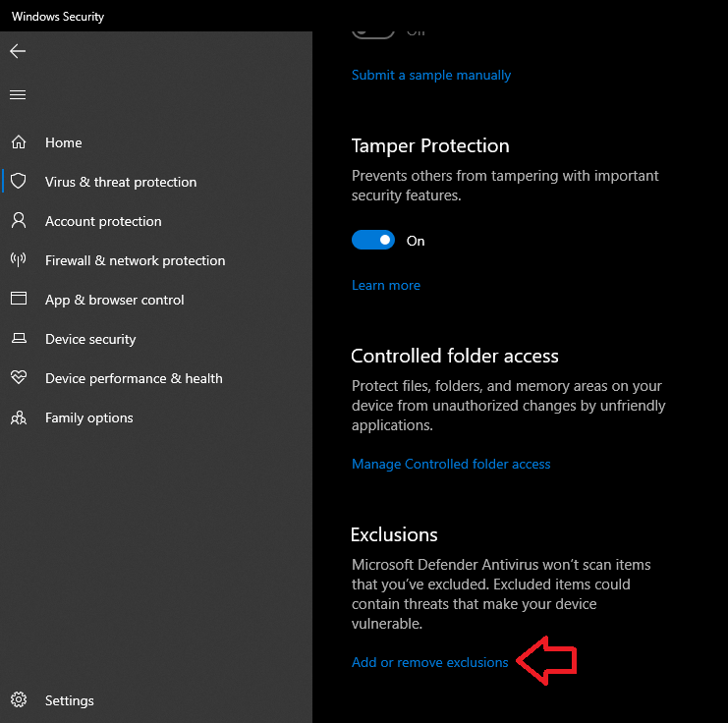Click the Home house icon
Screen dimensions: 728x723
(18, 142)
